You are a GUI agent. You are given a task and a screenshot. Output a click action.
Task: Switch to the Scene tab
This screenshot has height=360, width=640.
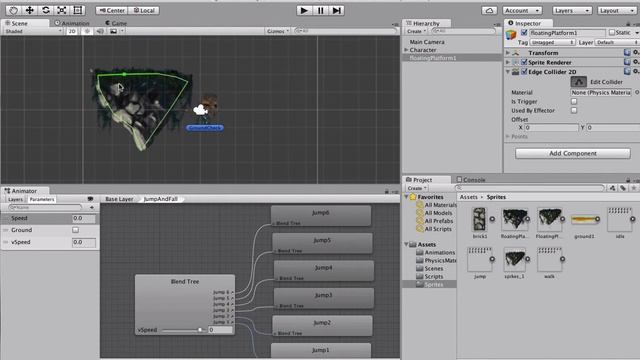(x=16, y=23)
